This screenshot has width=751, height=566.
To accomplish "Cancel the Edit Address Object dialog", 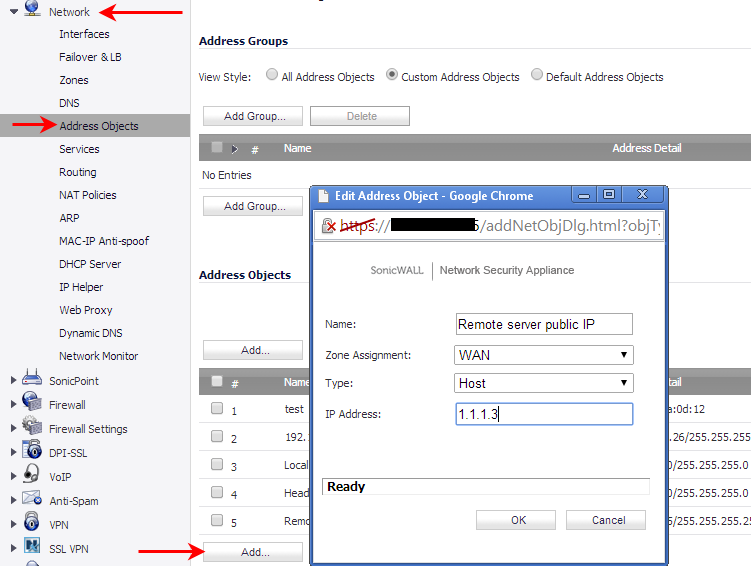I will [x=605, y=520].
